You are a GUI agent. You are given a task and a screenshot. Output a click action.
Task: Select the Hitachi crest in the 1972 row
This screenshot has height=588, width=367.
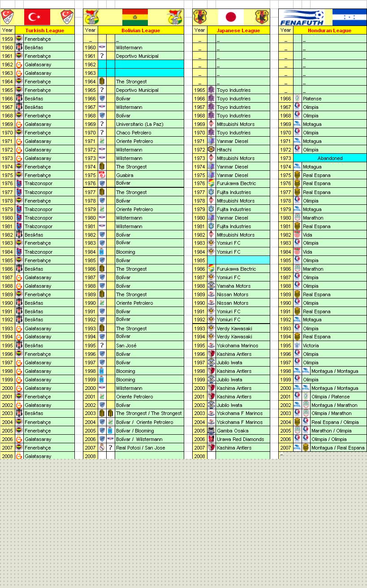click(x=212, y=150)
